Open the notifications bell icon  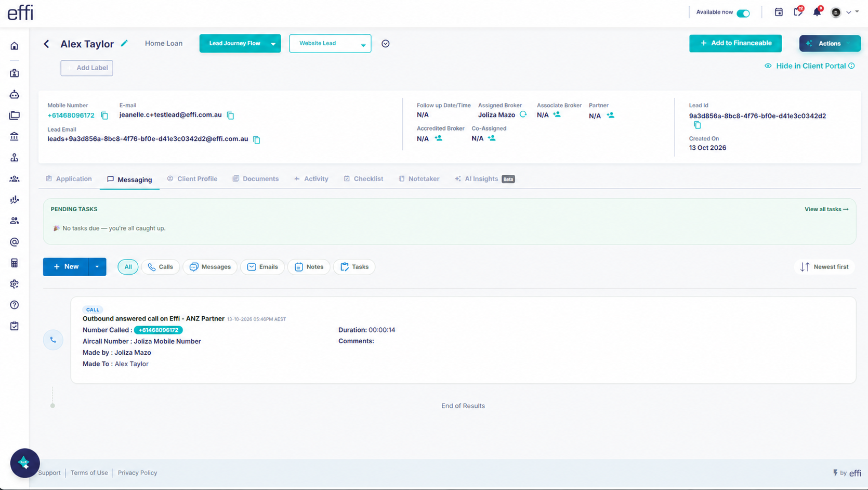817,12
